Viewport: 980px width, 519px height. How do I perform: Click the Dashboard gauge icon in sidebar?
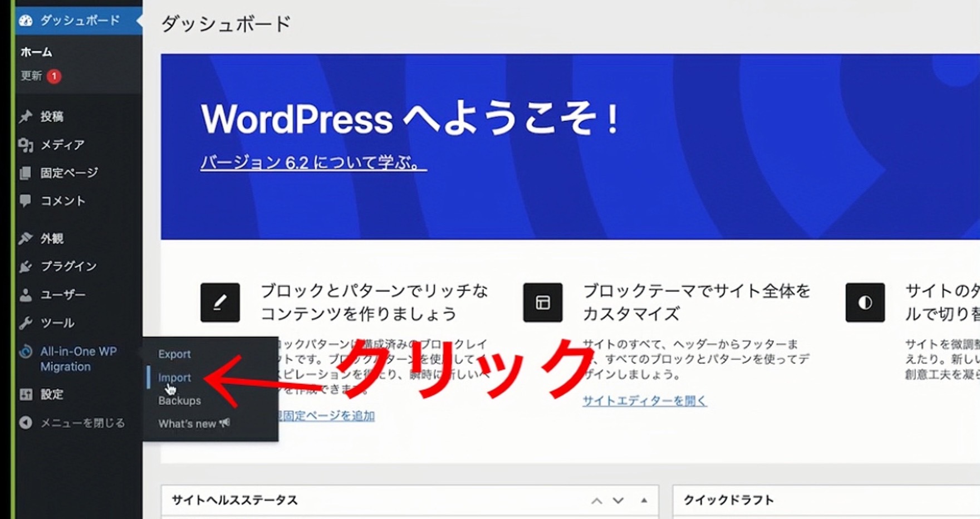click(26, 21)
